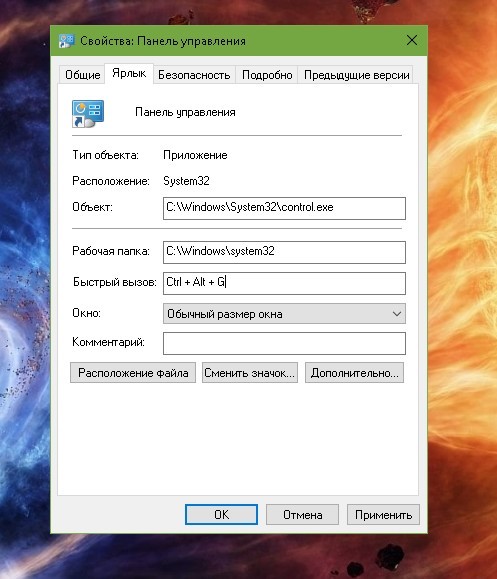Click the Дополнительно button
The image size is (497, 579).
pyautogui.click(x=354, y=373)
